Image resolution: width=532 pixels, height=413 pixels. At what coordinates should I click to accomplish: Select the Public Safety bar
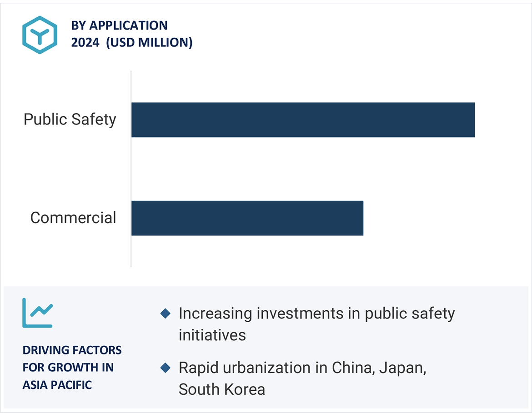[303, 120]
